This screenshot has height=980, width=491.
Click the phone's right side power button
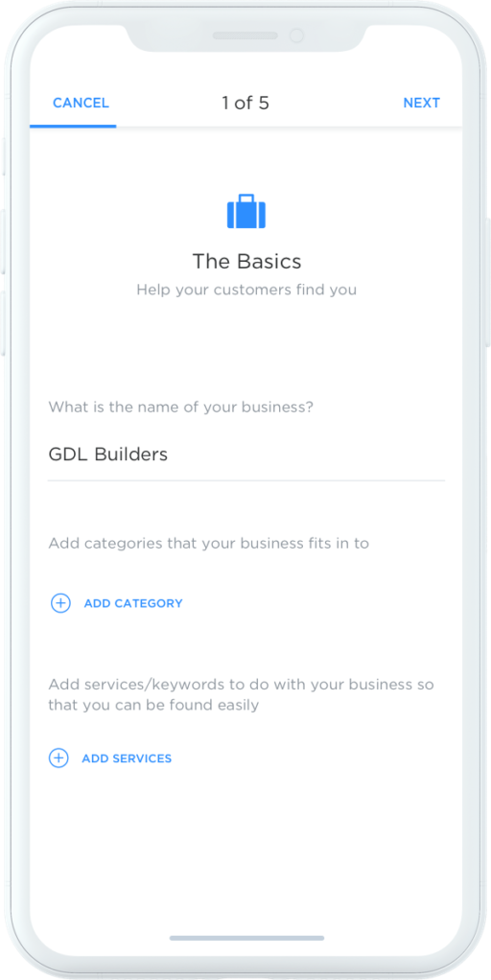coord(488,283)
